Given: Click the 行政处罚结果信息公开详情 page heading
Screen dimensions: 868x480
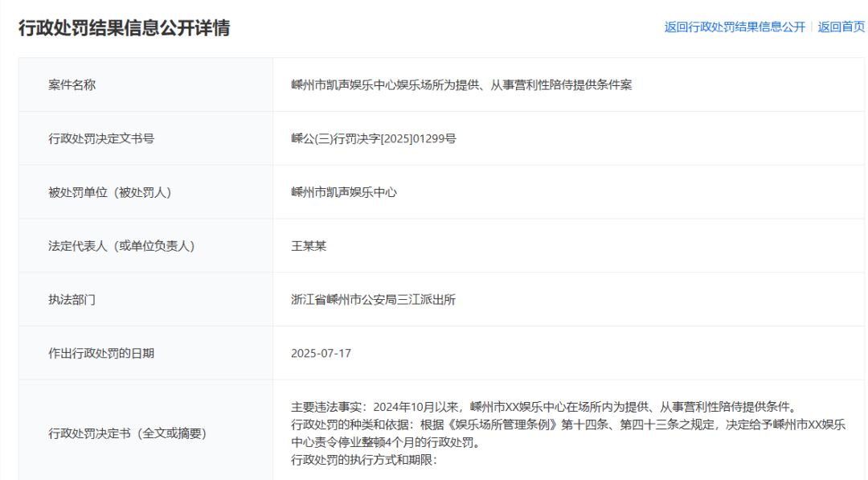Looking at the screenshot, I should pos(125,28).
